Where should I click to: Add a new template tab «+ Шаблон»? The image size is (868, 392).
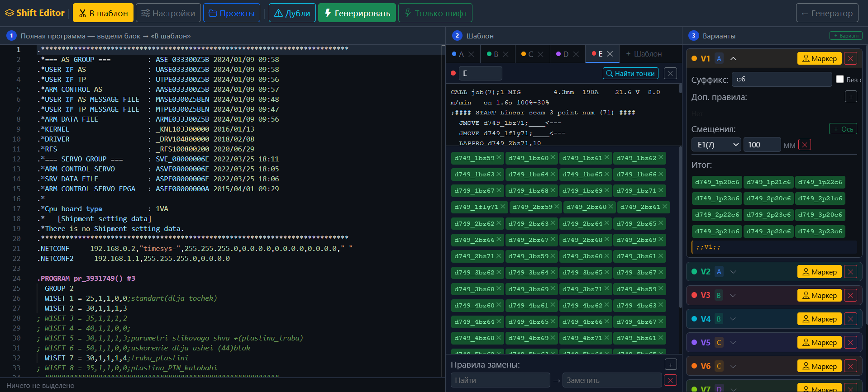[x=644, y=54]
